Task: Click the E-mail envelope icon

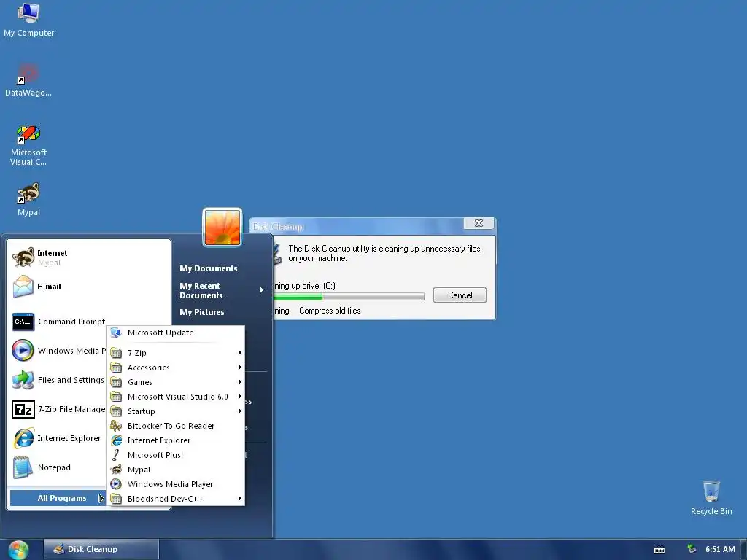Action: [x=23, y=287]
